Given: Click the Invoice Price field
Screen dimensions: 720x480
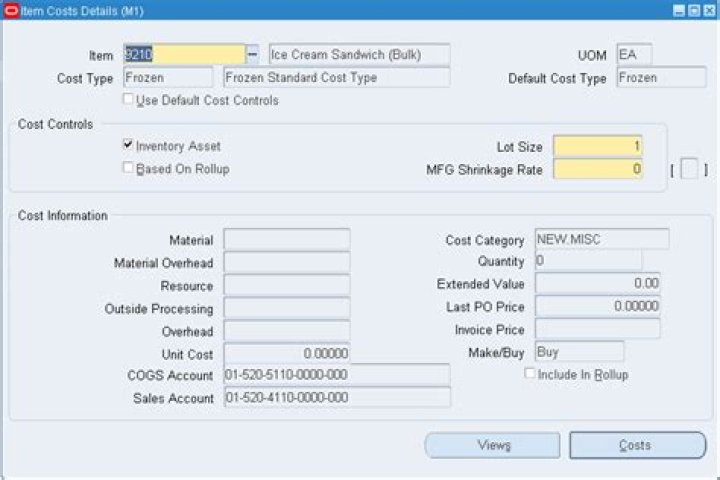Looking at the screenshot, I should click(x=597, y=329).
